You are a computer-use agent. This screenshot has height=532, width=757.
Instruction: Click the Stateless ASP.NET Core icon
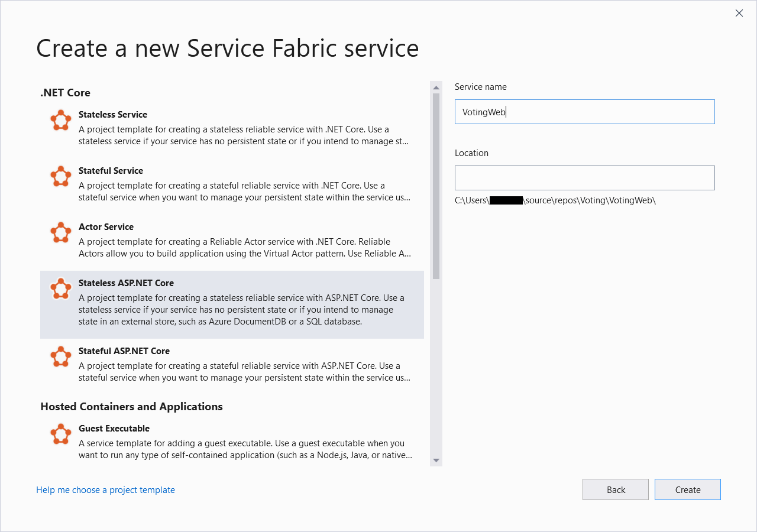coord(60,288)
